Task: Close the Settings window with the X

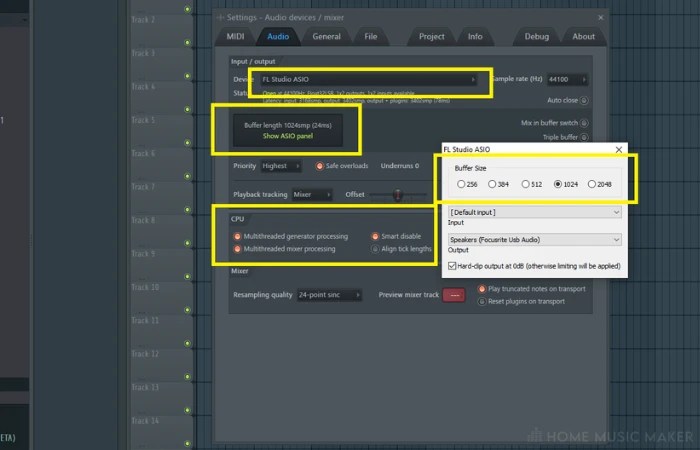Action: [x=600, y=17]
